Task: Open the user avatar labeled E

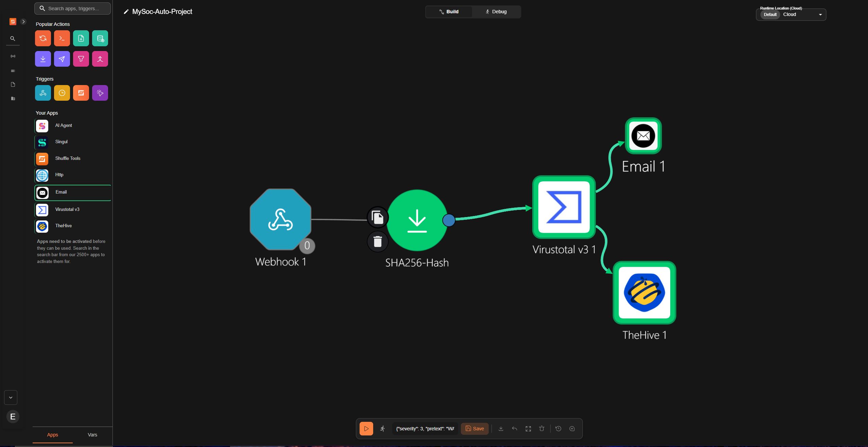Action: pos(13,416)
